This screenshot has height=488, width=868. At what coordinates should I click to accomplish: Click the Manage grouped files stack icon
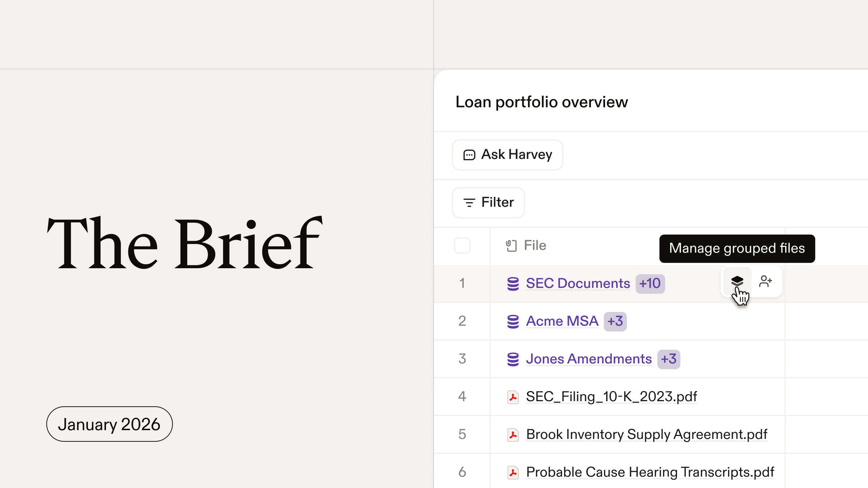click(737, 282)
